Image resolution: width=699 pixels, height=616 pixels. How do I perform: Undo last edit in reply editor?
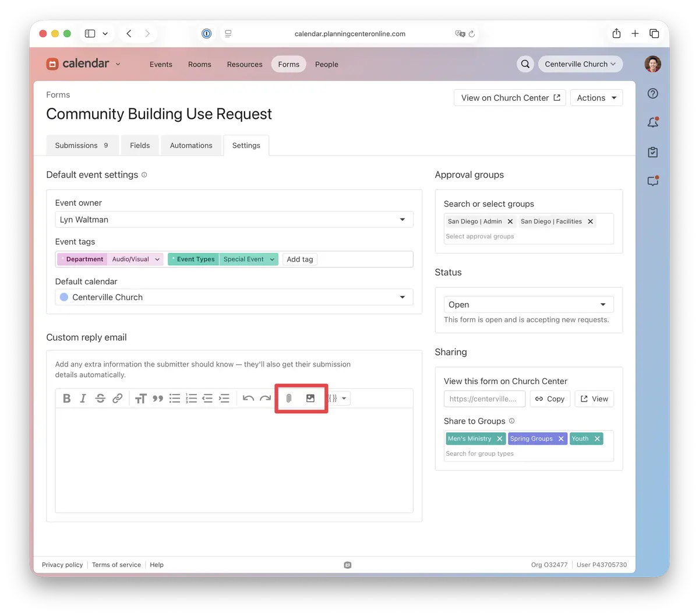(x=248, y=399)
